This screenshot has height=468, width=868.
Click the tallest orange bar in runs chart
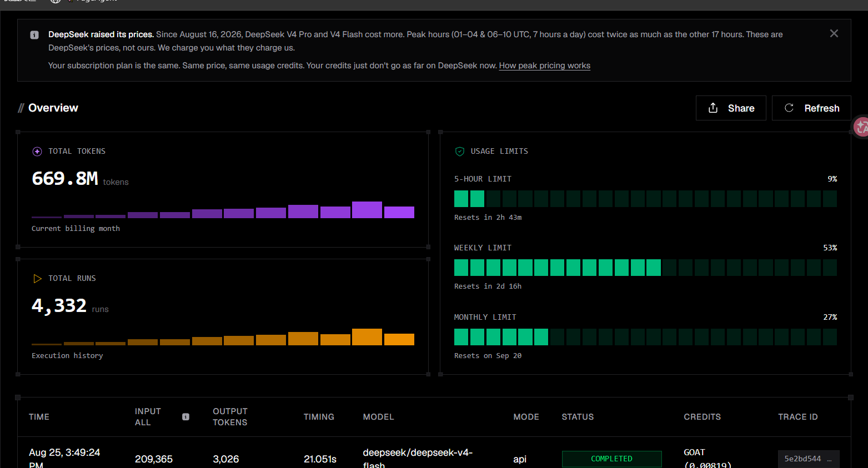pyautogui.click(x=367, y=337)
